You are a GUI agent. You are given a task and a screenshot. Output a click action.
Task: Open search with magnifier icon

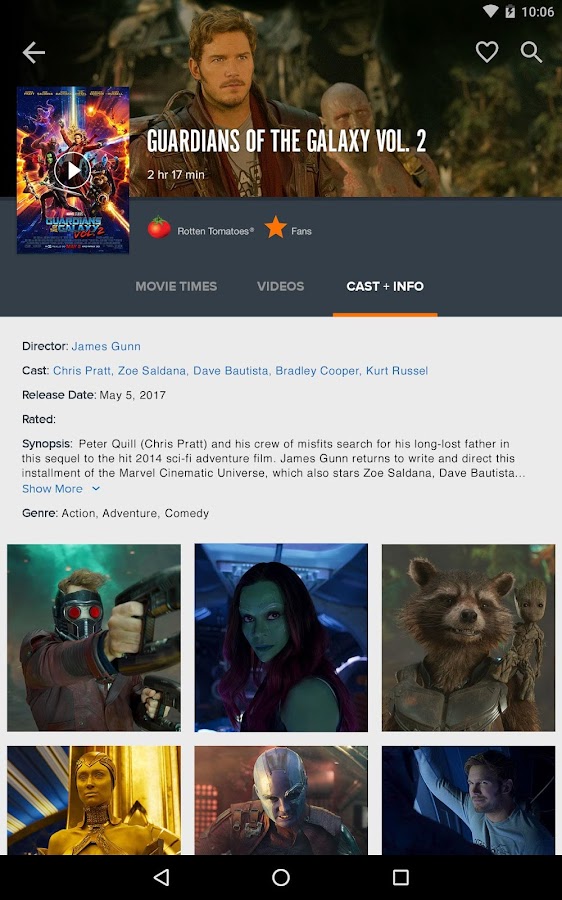click(531, 52)
